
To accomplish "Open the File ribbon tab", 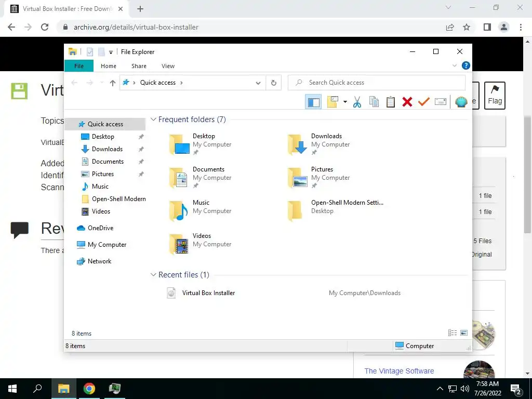I will point(79,66).
